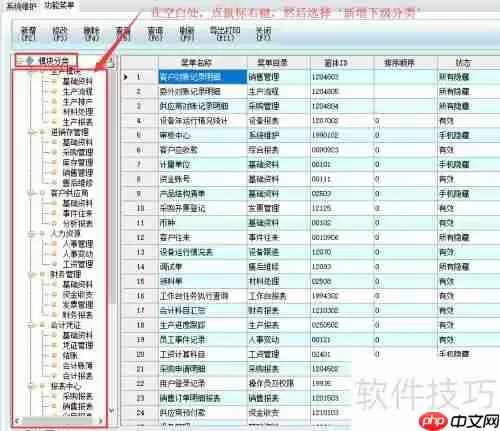Select 生产报表 in the tree
The height and width of the screenshot is (431, 500).
[78, 122]
